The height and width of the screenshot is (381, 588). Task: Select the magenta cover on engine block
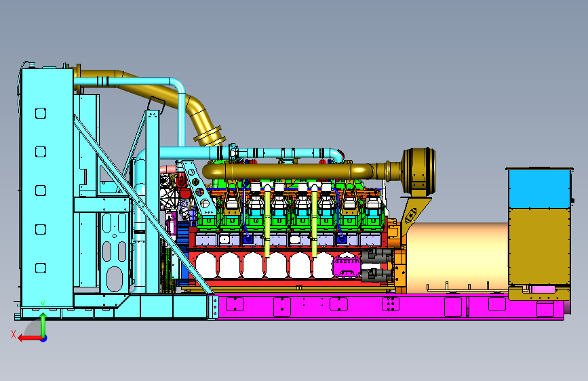coord(347,265)
